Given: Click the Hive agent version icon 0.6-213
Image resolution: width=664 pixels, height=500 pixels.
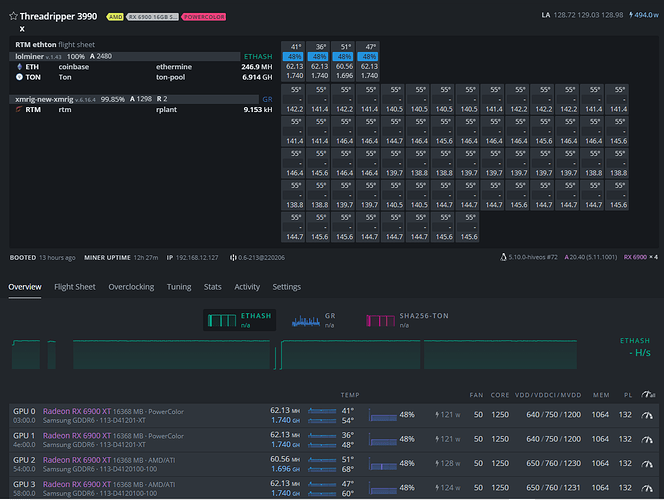Looking at the screenshot, I should 232,257.
